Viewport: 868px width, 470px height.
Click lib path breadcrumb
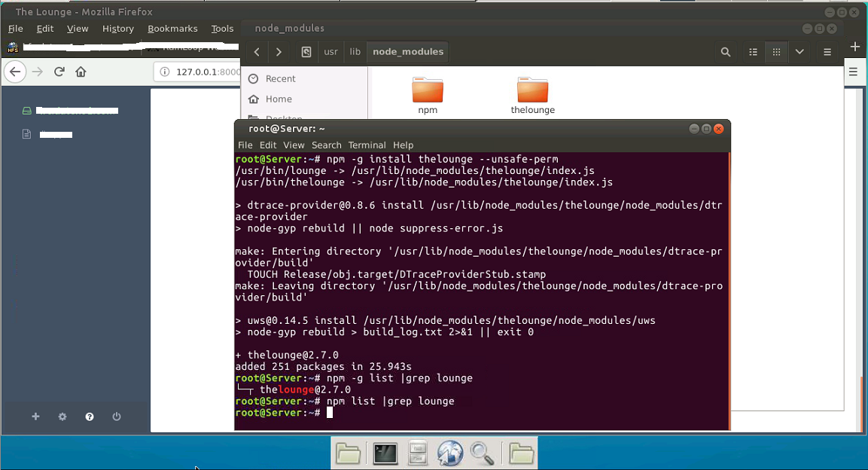355,52
